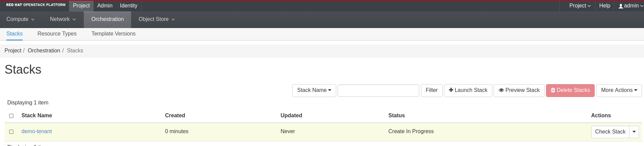Focus the stack filter text field
The height and width of the screenshot is (146, 644).
[x=378, y=91]
